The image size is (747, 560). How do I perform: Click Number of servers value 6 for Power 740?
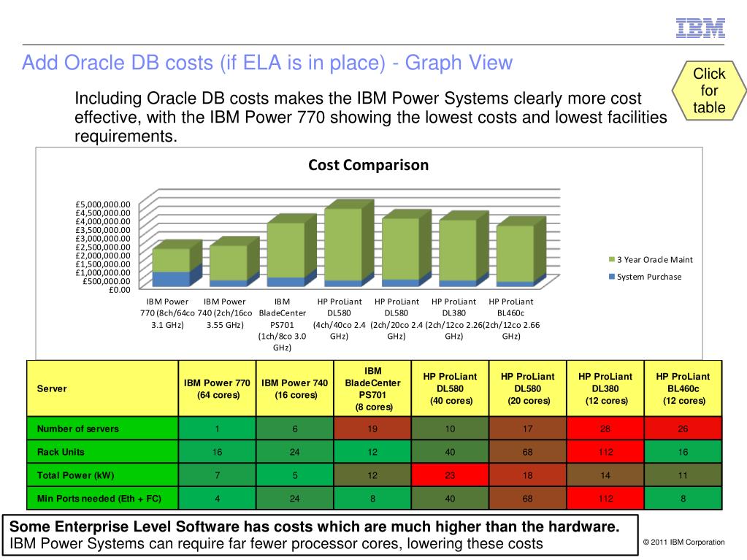pos(295,429)
